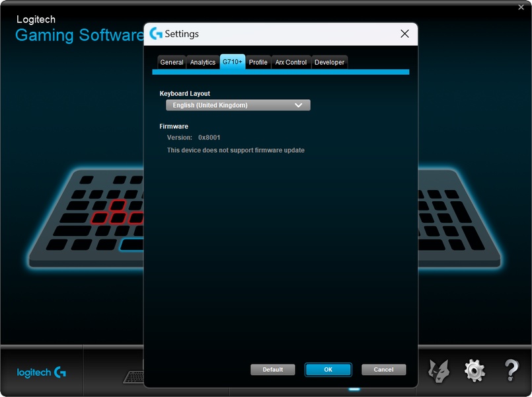
Task: Click the settings gear icon in bottom bar
Action: [x=475, y=371]
